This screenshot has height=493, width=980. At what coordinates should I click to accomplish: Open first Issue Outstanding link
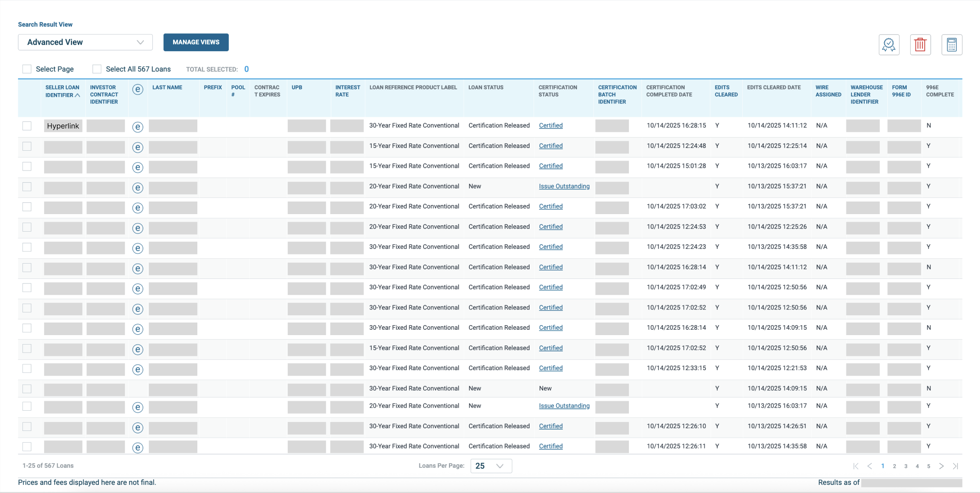click(564, 186)
